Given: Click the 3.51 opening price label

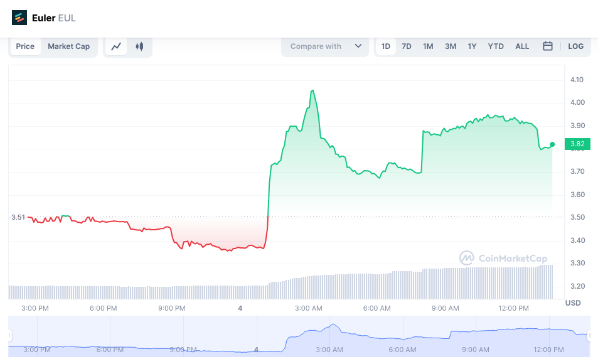Looking at the screenshot, I should pyautogui.click(x=18, y=217).
